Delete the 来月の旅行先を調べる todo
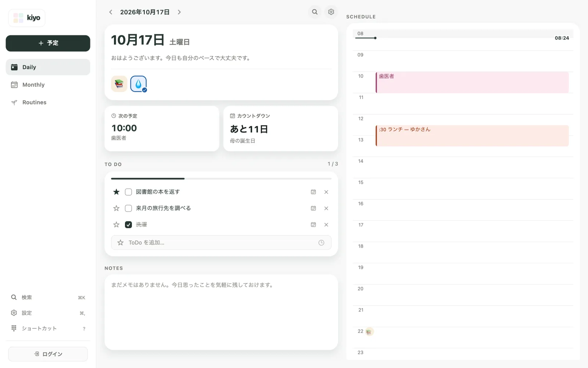The height and width of the screenshot is (368, 588). tap(326, 208)
